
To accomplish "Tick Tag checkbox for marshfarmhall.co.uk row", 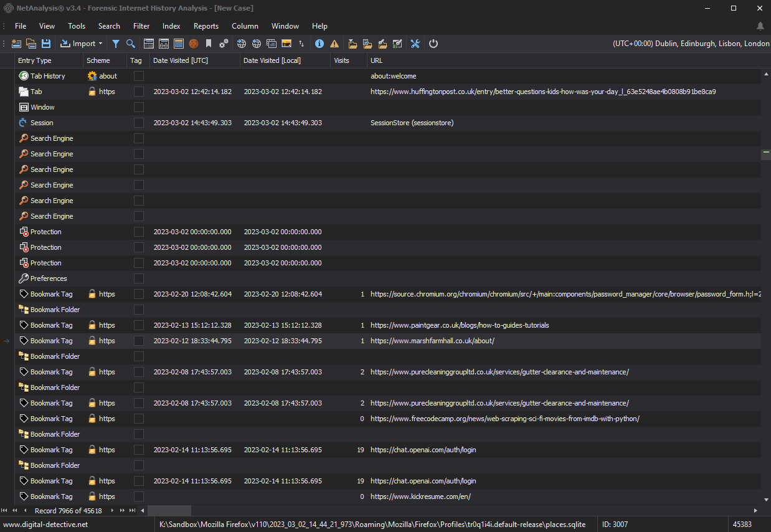I will 139,341.
